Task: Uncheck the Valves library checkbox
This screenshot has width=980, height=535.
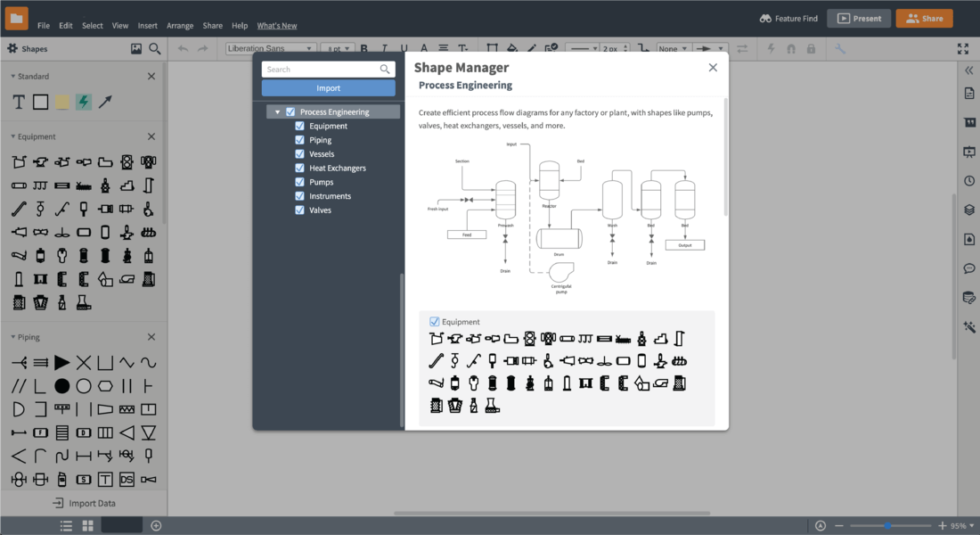Action: click(300, 210)
